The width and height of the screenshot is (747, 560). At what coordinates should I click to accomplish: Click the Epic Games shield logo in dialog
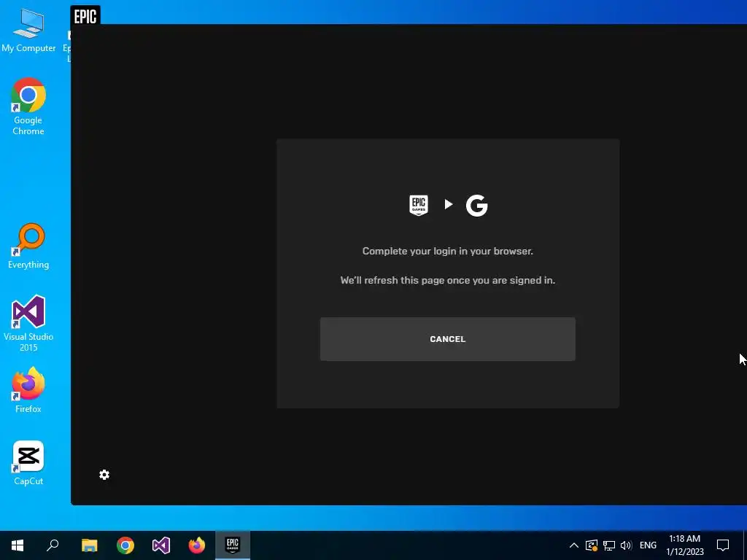coord(419,205)
